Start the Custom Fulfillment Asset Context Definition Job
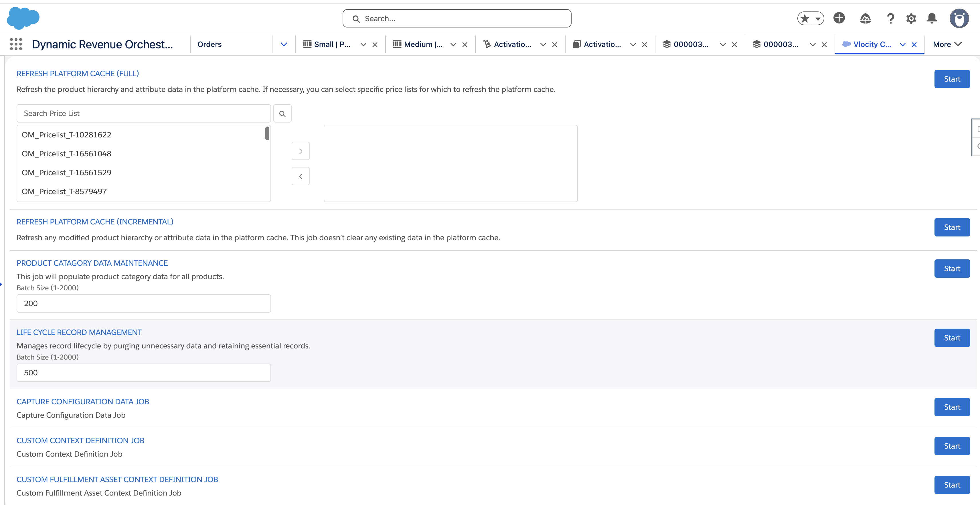 point(952,485)
